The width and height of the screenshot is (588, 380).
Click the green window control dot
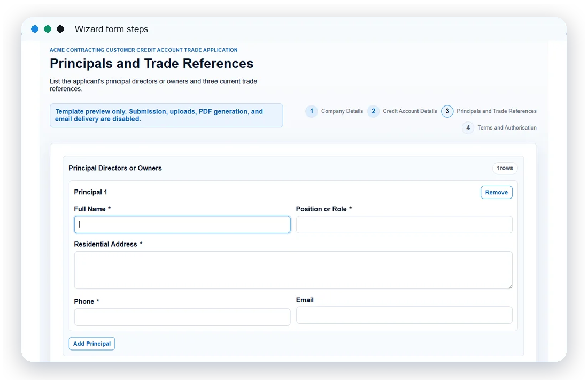click(x=48, y=29)
